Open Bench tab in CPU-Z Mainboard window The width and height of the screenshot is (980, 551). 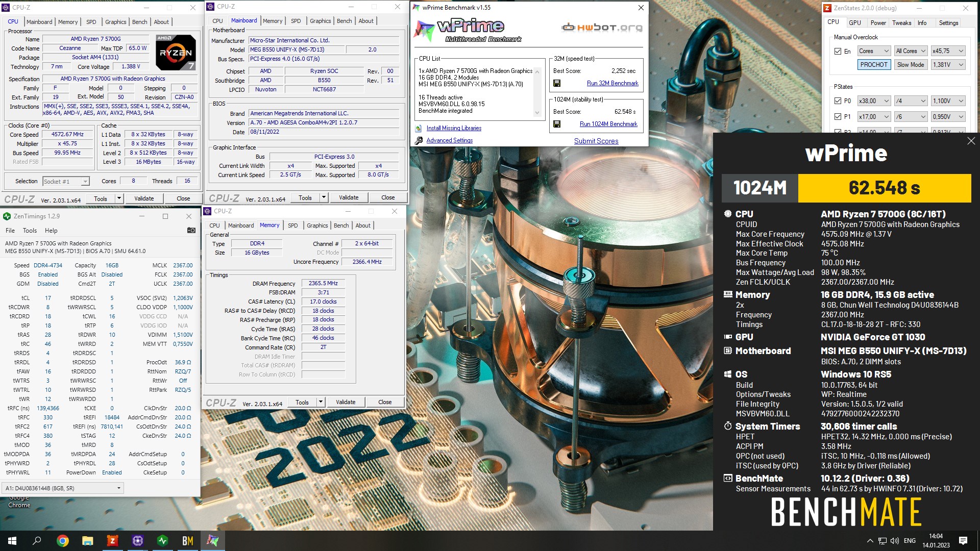[344, 21]
